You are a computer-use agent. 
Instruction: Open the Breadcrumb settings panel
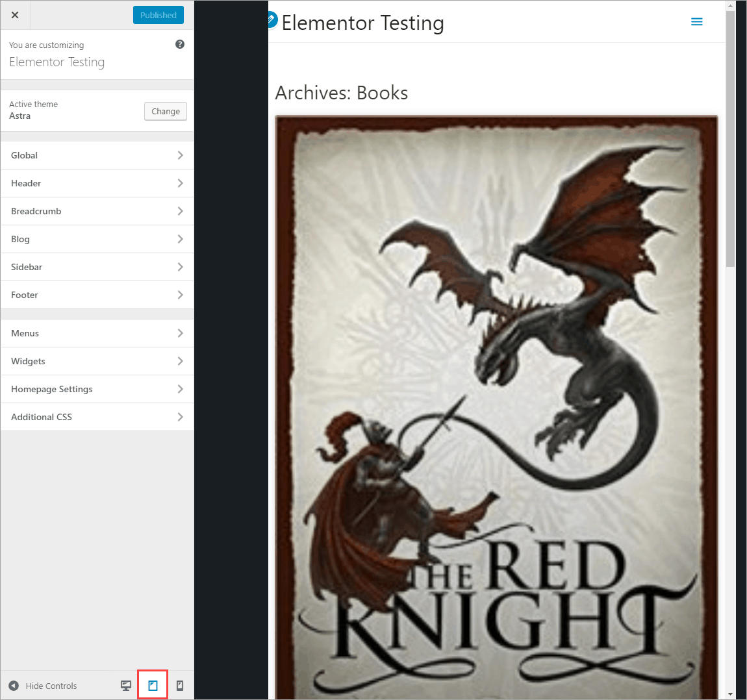click(x=97, y=211)
